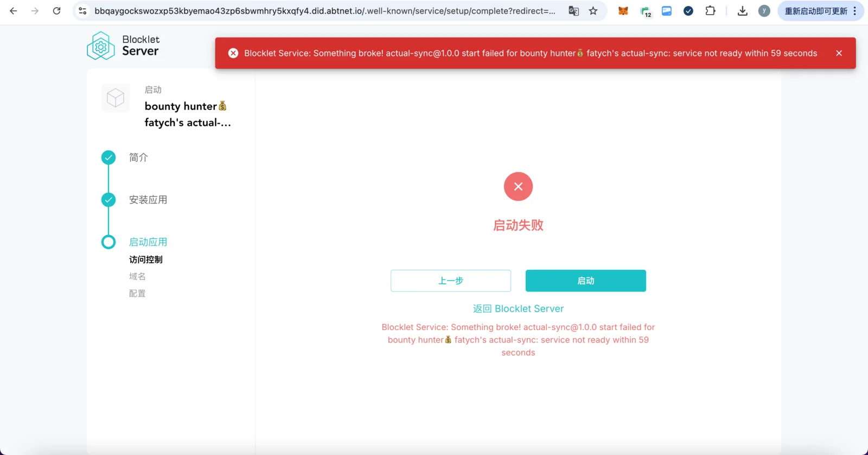Click the bounty hunter blocklet title

pyautogui.click(x=188, y=115)
